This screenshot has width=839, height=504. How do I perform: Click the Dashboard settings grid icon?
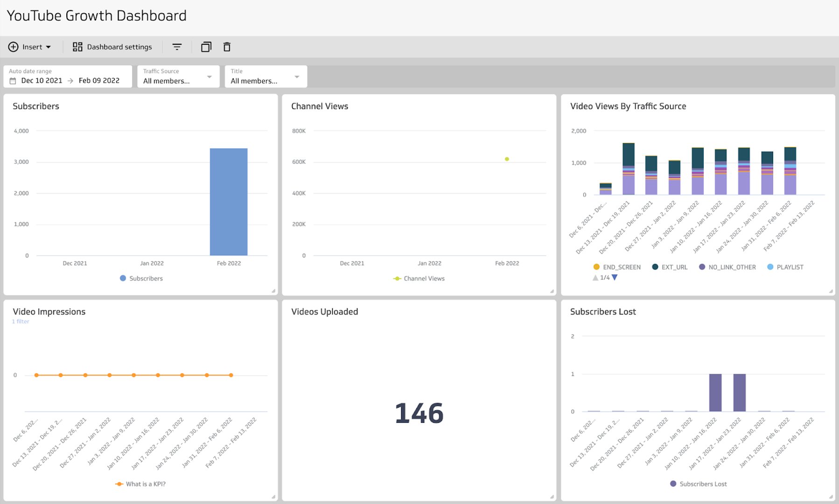click(77, 47)
